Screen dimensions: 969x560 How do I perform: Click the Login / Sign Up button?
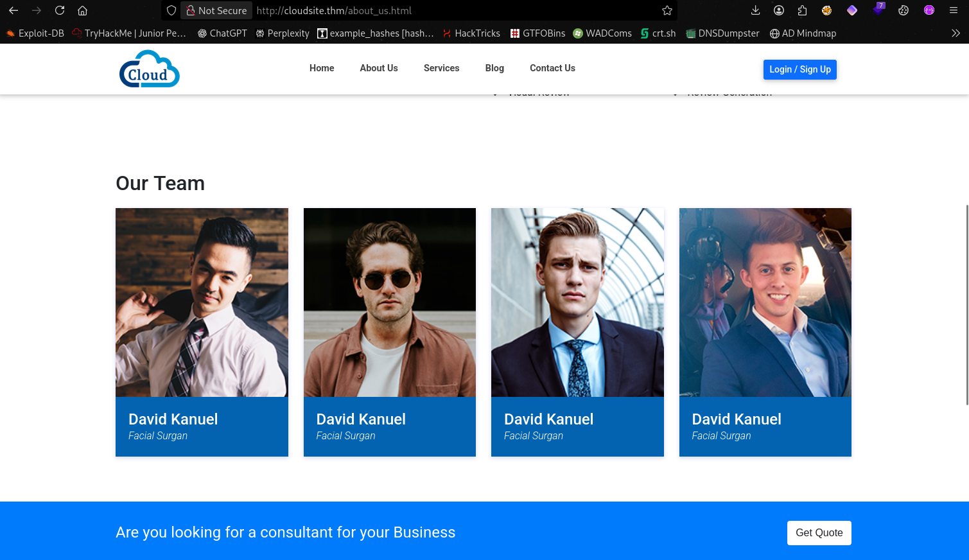click(799, 69)
